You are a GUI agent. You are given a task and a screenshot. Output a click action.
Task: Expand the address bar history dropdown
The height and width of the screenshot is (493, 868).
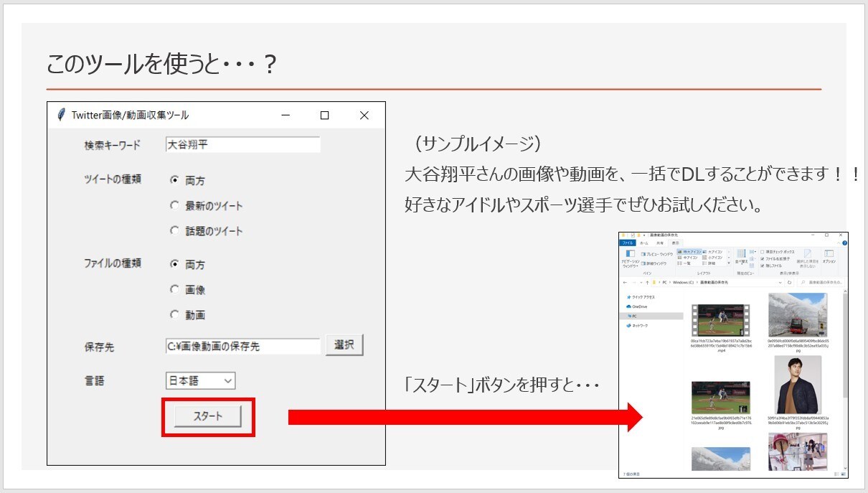pos(780,283)
